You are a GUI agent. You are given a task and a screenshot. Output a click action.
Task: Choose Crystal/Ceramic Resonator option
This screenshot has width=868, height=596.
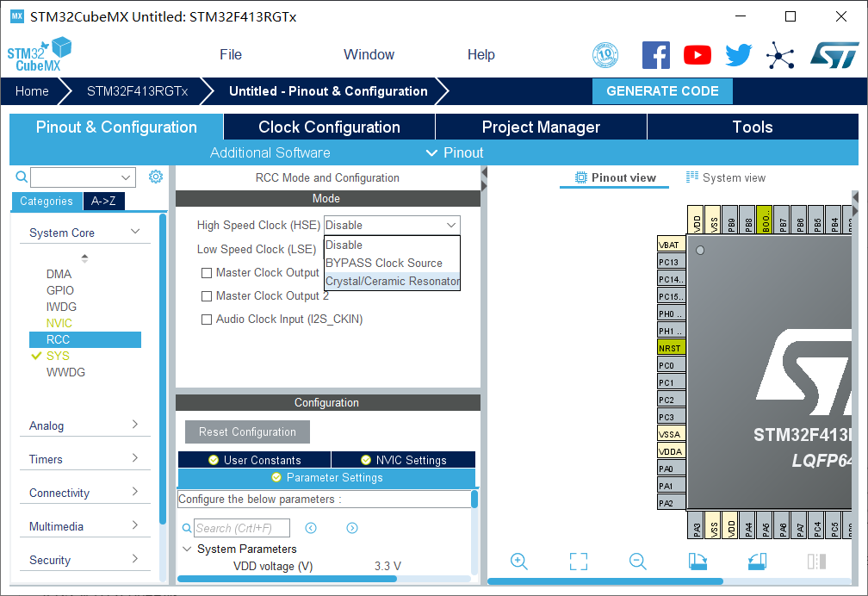(393, 281)
